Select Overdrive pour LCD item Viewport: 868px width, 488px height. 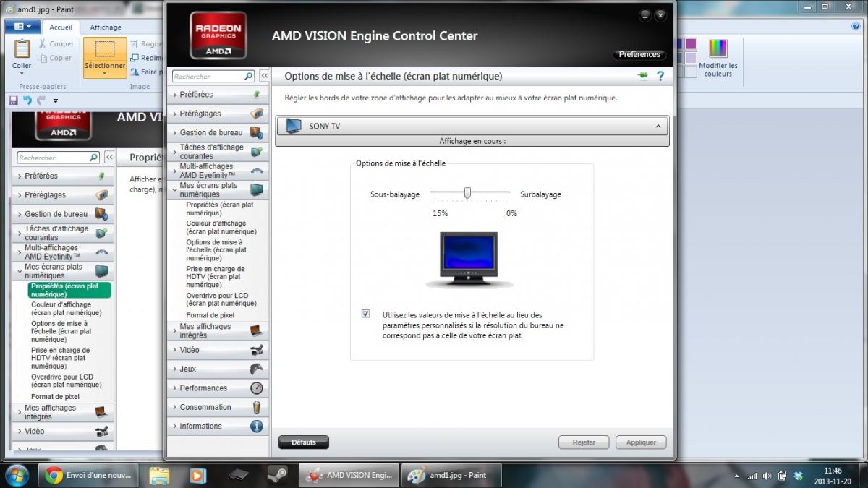click(221, 299)
